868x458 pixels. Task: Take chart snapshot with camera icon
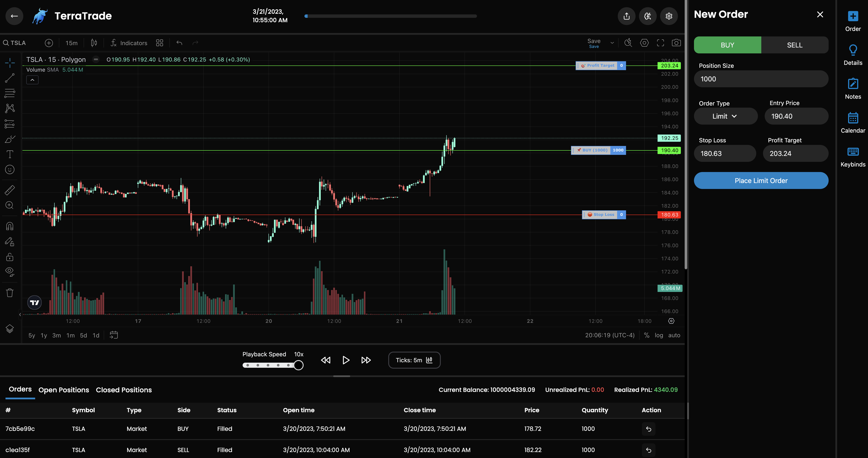[676, 43]
